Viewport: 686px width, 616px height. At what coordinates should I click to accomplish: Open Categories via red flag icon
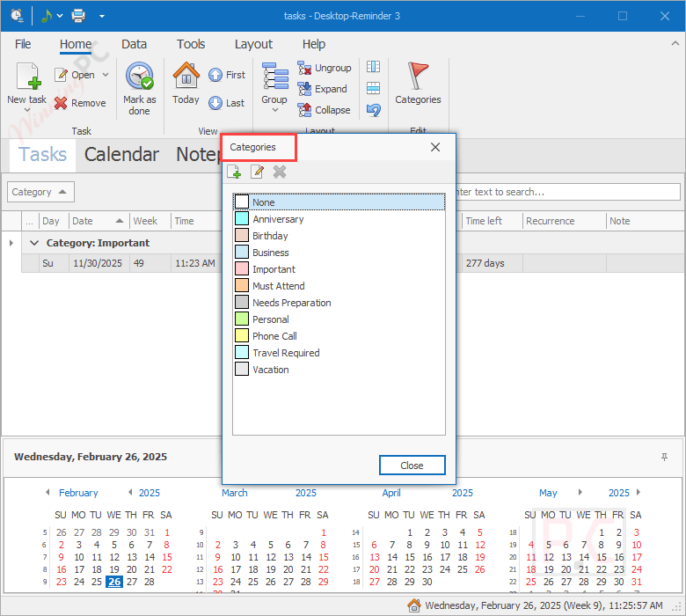[418, 76]
